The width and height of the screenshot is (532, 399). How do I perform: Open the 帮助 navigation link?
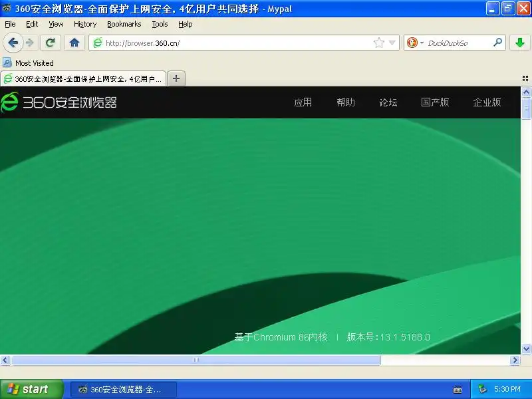pos(346,102)
